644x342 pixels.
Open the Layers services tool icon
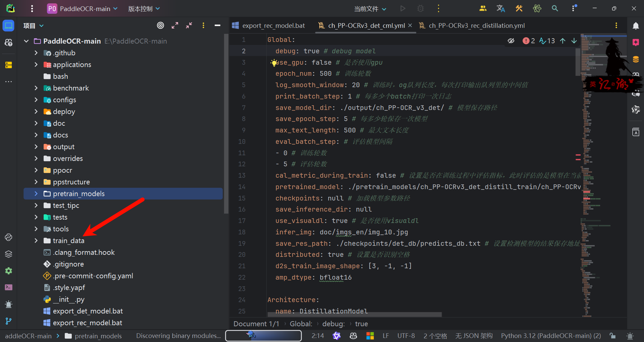click(x=8, y=254)
